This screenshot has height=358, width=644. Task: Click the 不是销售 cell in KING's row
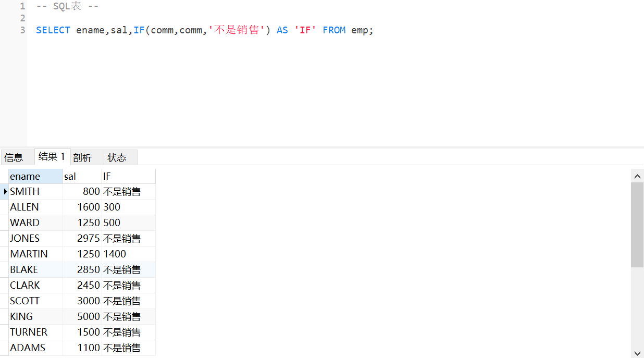pos(128,317)
